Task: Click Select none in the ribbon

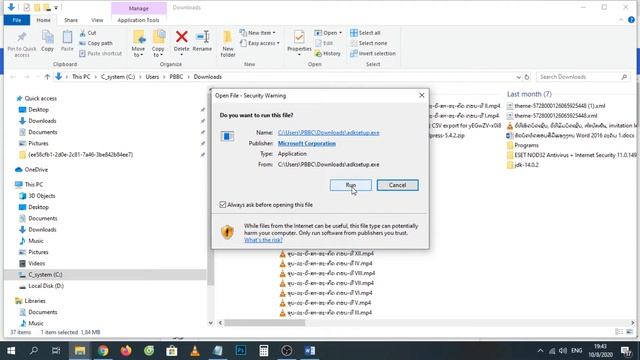Action: pos(369,43)
